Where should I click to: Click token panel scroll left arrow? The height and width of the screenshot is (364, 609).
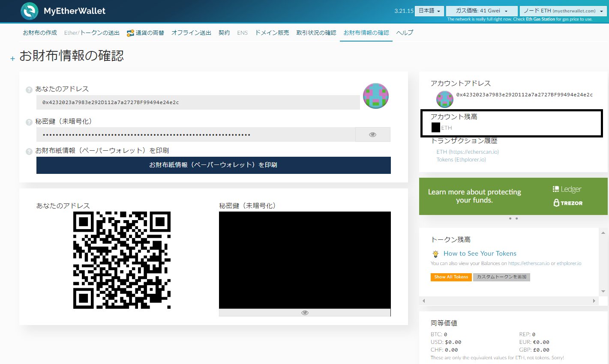tap(423, 301)
